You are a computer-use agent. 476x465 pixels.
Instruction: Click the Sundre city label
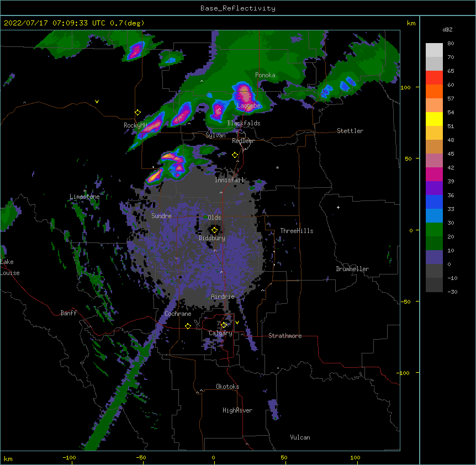(161, 216)
